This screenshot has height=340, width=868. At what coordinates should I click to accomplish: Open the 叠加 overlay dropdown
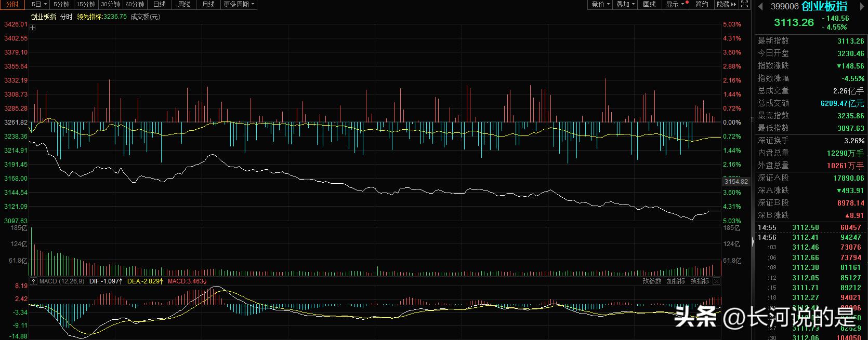click(x=625, y=4)
